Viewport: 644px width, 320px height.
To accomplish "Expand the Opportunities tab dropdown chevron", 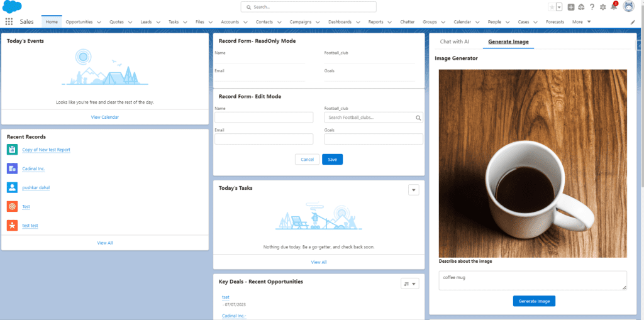I will tap(99, 22).
